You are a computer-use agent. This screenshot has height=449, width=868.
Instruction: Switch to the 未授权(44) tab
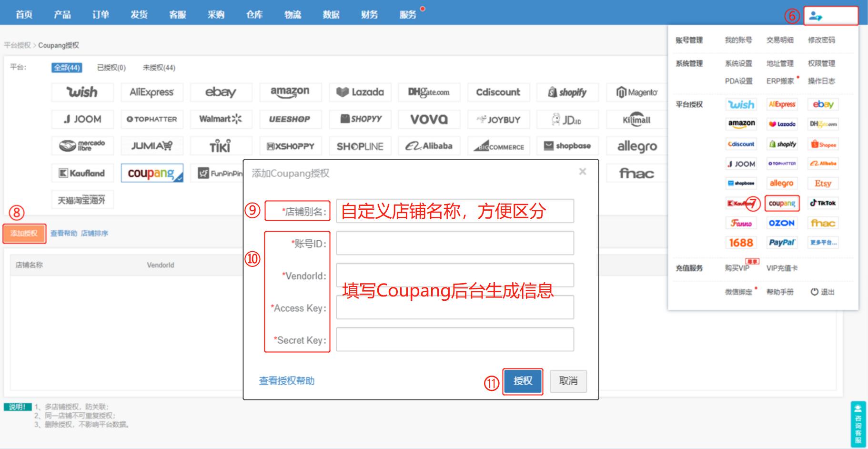[158, 67]
